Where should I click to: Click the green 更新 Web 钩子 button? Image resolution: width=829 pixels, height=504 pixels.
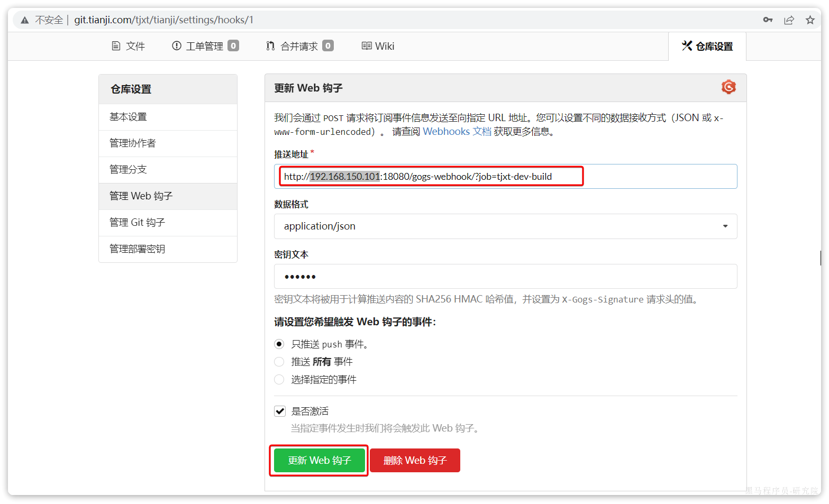point(320,461)
